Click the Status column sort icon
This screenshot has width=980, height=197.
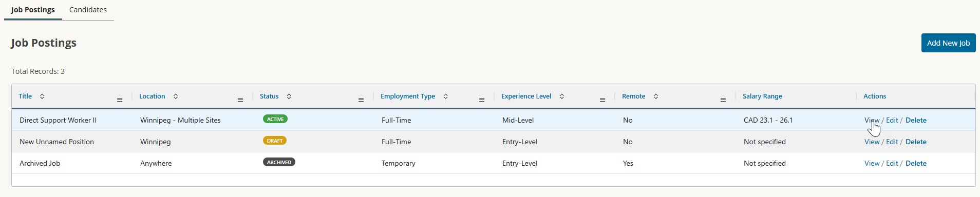tap(289, 96)
